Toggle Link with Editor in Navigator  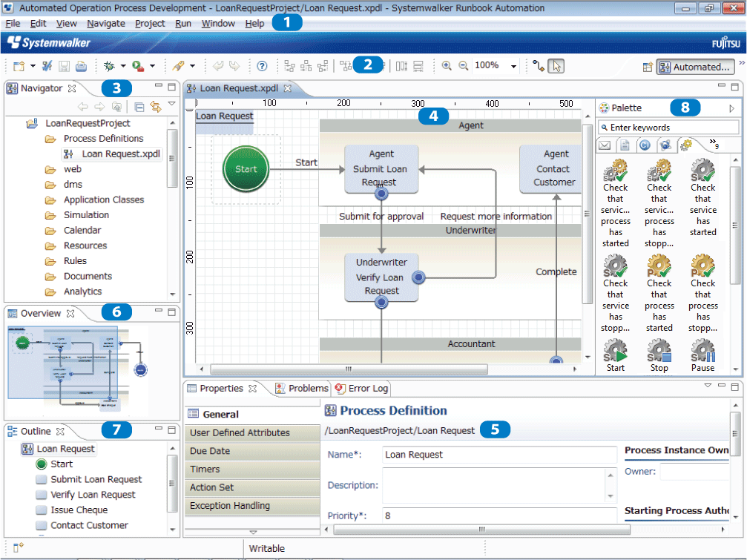[x=156, y=107]
